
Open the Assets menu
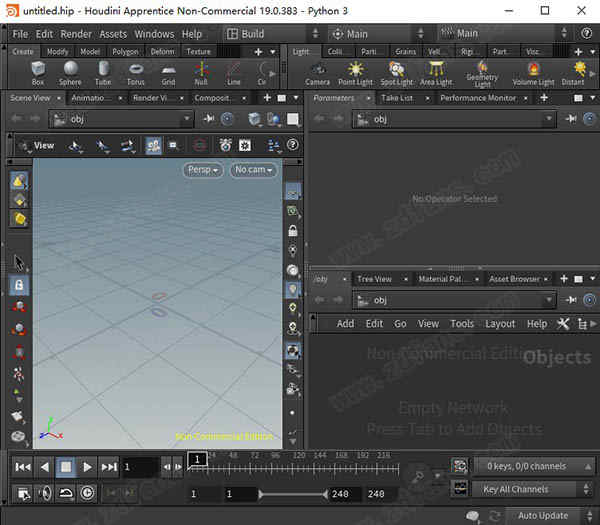pyautogui.click(x=113, y=34)
